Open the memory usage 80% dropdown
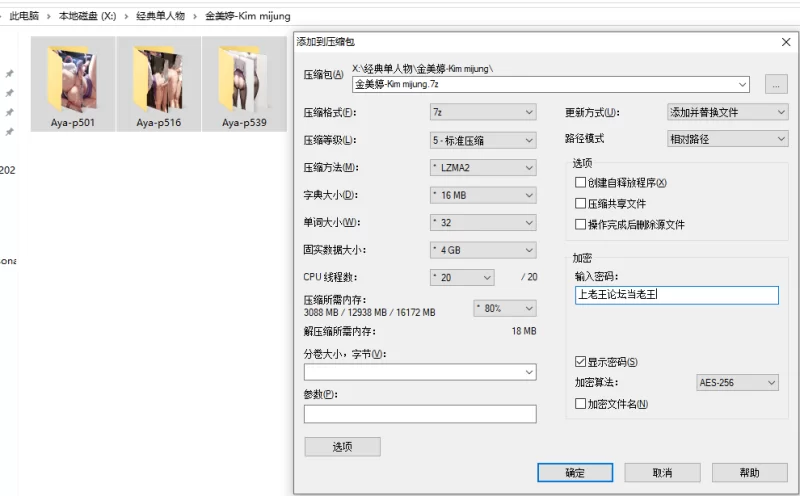 coord(505,308)
